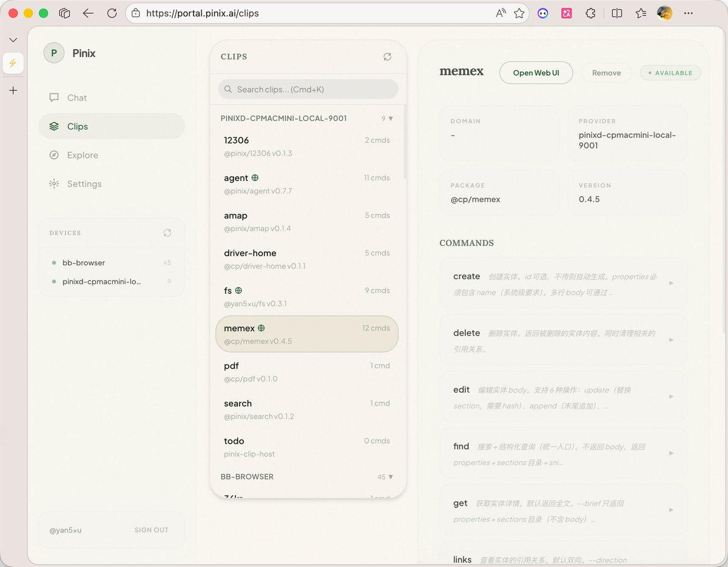Add a new tab with plus icon
The width and height of the screenshot is (728, 567).
[x=13, y=90]
